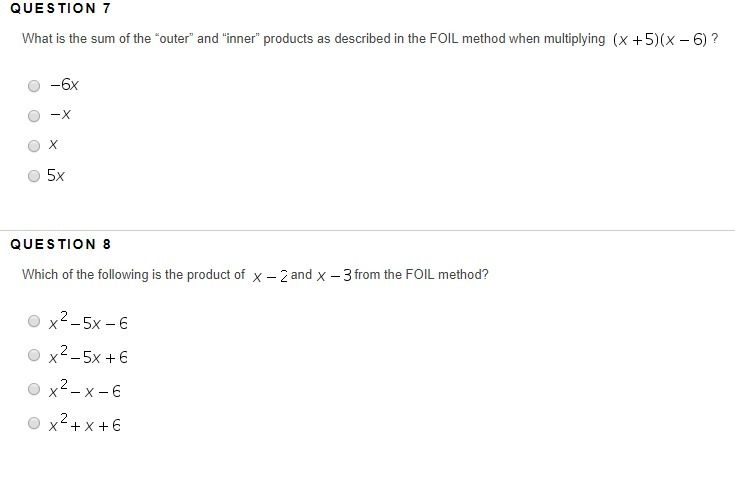Image resolution: width=735 pixels, height=479 pixels.
Task: Mark the radio button for x²−x−6
Action: 34,389
